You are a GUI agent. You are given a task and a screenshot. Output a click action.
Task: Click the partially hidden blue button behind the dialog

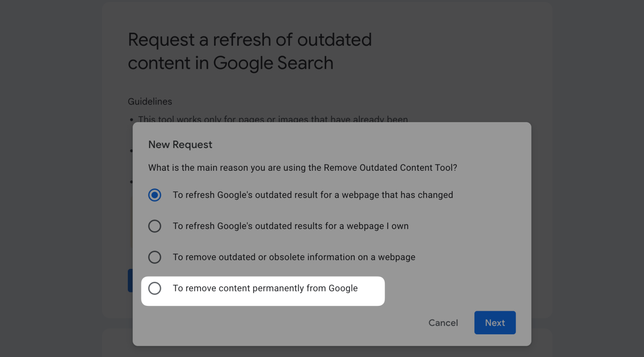click(130, 280)
